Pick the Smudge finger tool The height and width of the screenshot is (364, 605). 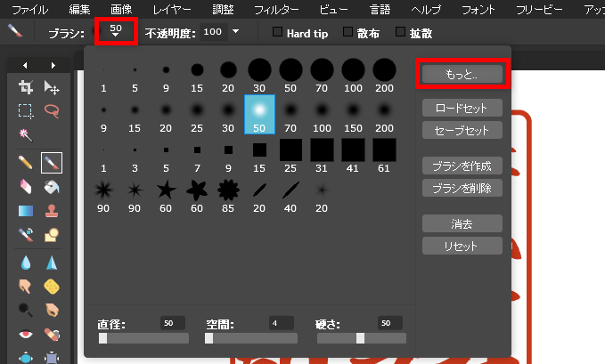tap(26, 287)
